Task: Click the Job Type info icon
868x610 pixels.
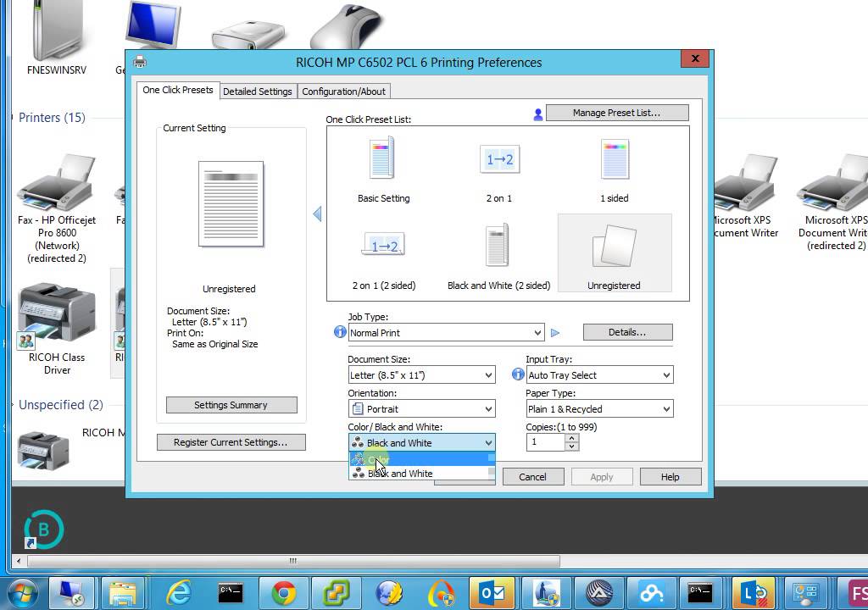Action: click(340, 332)
